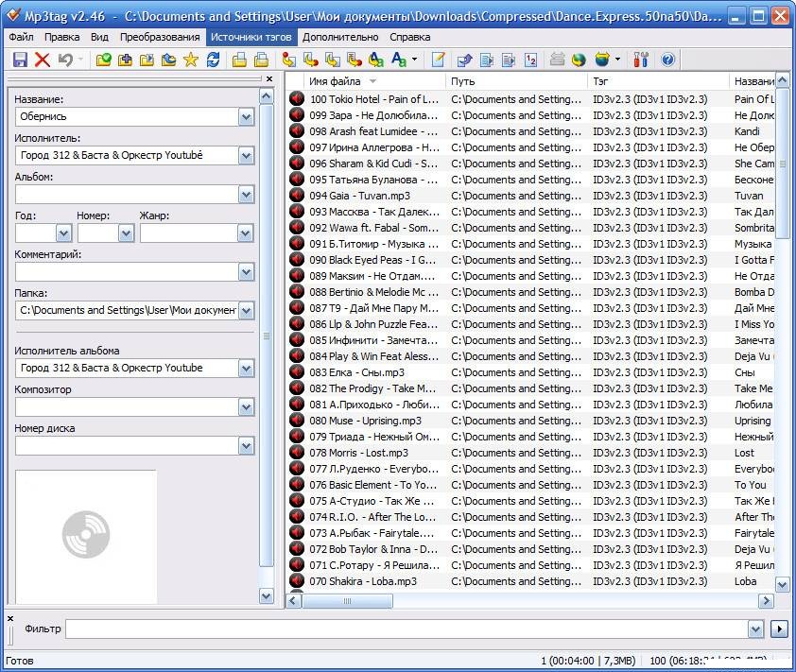The width and height of the screenshot is (796, 672).
Task: Select row '078 Morris - Lost.mp3'
Action: [531, 452]
